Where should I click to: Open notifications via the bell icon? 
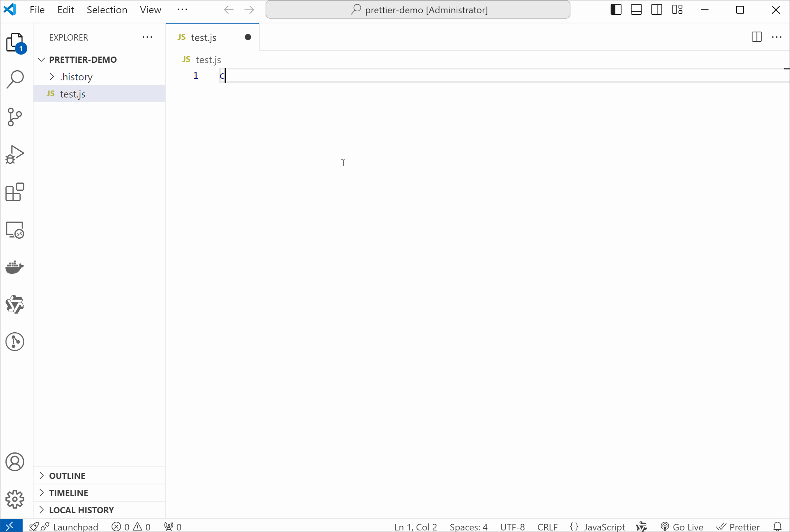tap(778, 526)
